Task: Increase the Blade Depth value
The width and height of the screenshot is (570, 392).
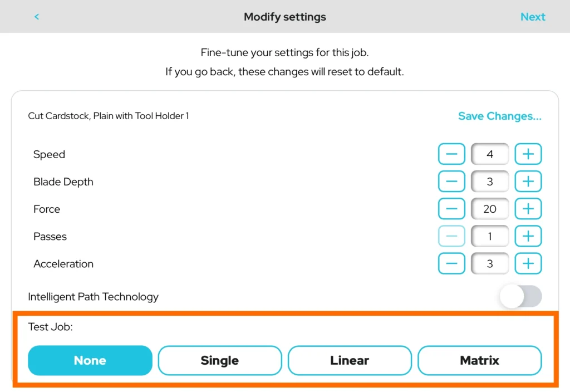Action: tap(528, 182)
